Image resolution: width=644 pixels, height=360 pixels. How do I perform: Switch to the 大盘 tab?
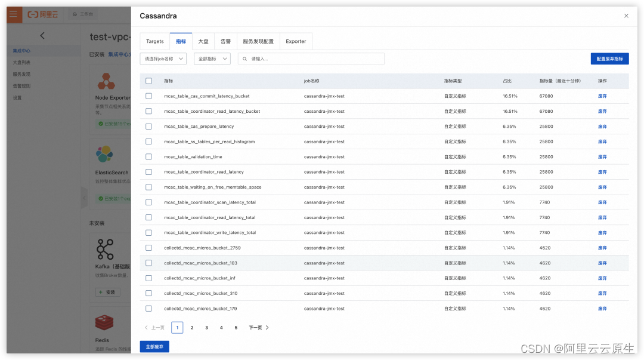click(203, 42)
